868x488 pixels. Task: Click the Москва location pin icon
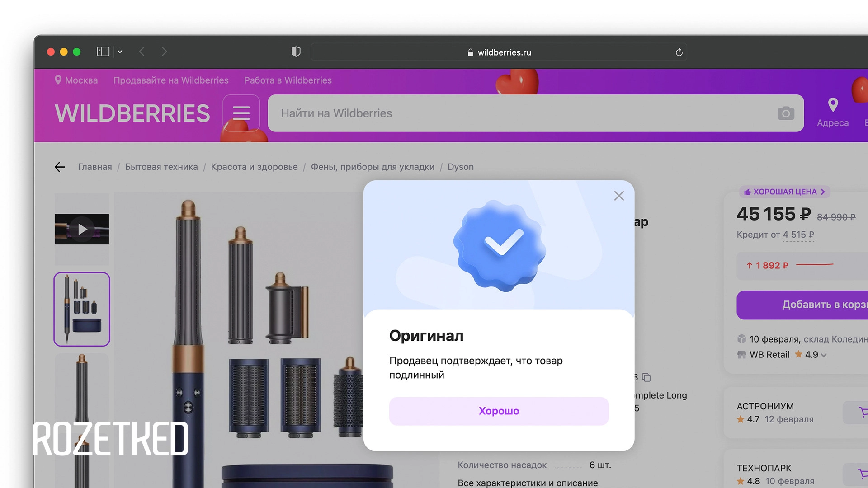point(58,80)
